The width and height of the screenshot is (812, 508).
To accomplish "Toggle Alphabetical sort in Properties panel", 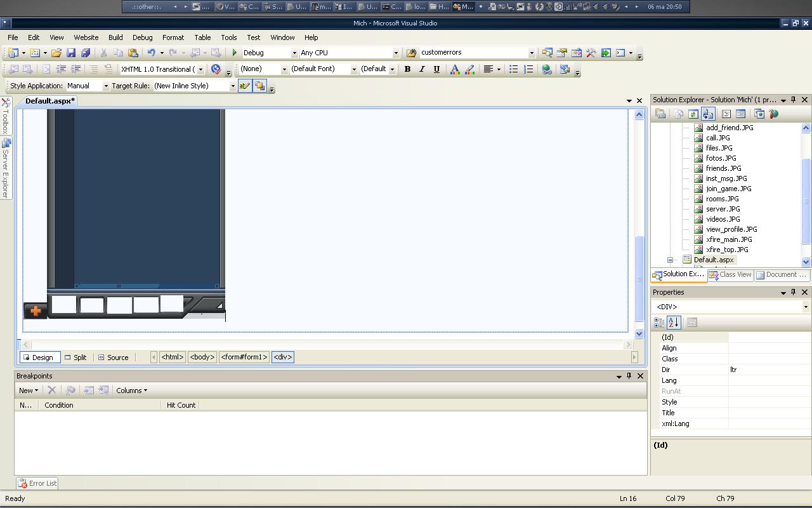I will tap(674, 323).
